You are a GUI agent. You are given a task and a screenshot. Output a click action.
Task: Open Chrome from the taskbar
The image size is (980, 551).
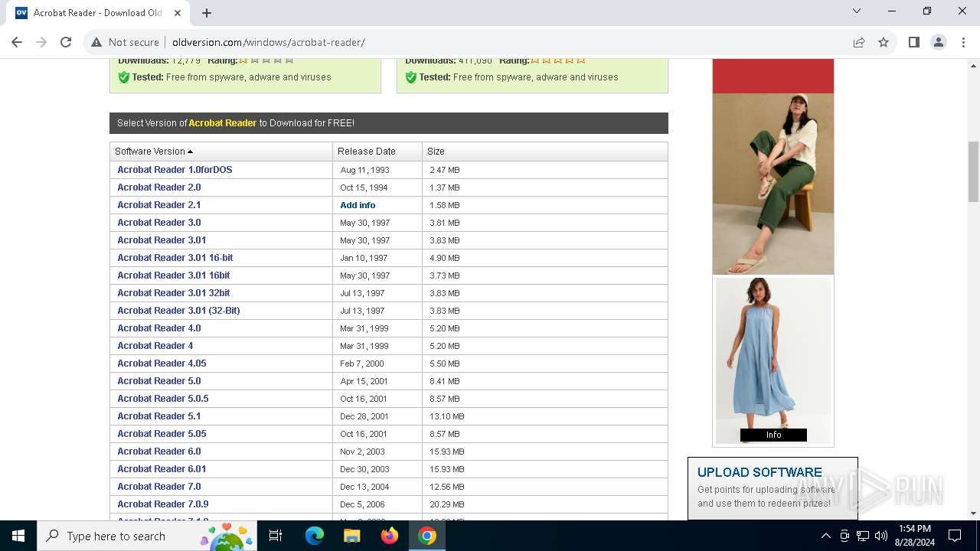pyautogui.click(x=427, y=536)
